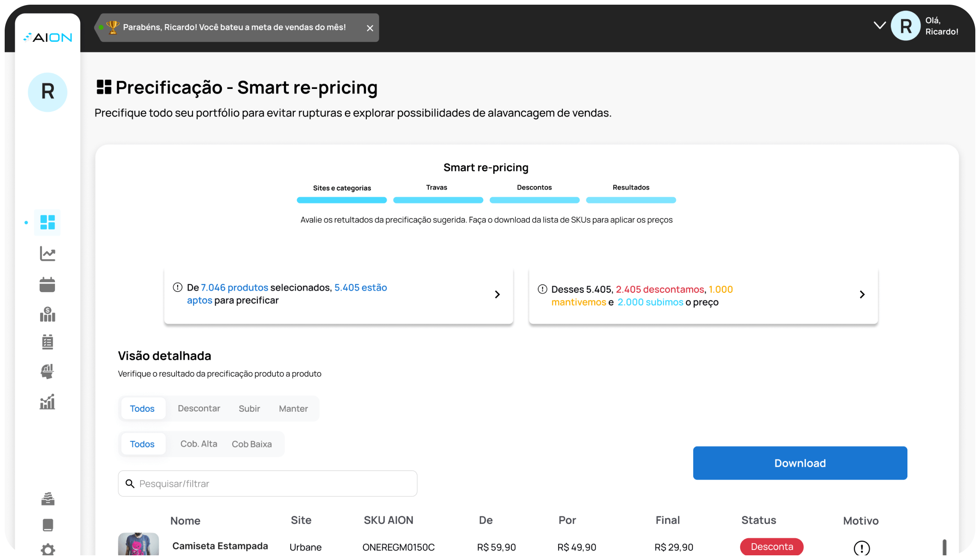The width and height of the screenshot is (980, 560).
Task: Expand the 2.405 descontamos summary card arrow
Action: 862,294
